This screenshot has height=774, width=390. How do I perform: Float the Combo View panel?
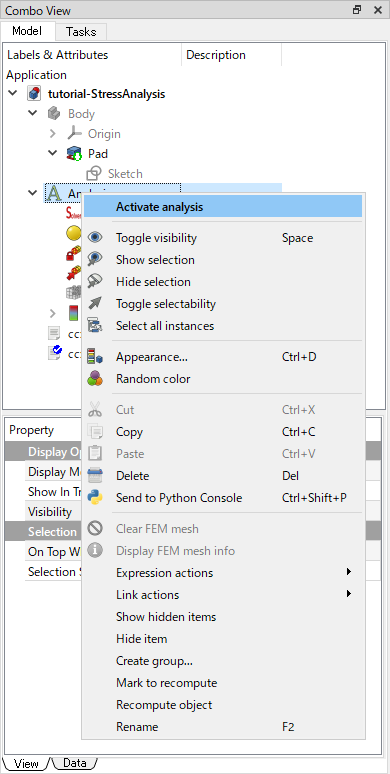click(357, 10)
